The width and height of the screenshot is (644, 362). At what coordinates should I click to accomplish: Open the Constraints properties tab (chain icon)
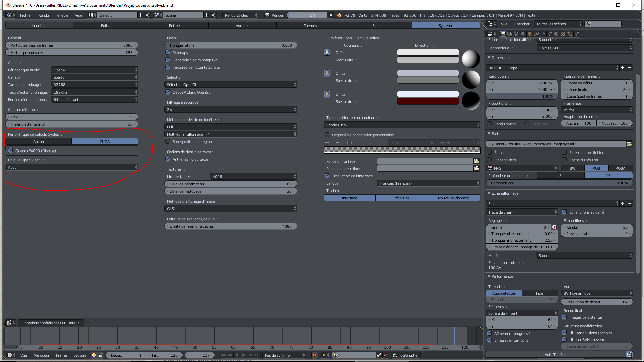click(536, 34)
